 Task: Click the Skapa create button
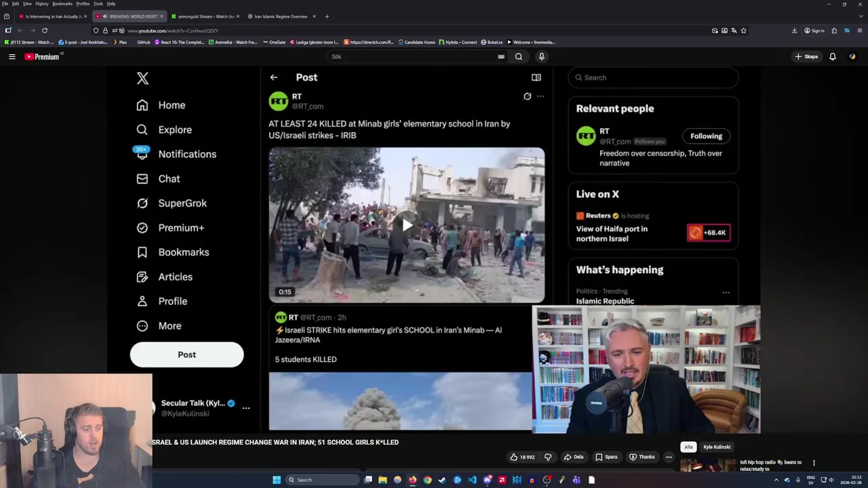pyautogui.click(x=806, y=57)
